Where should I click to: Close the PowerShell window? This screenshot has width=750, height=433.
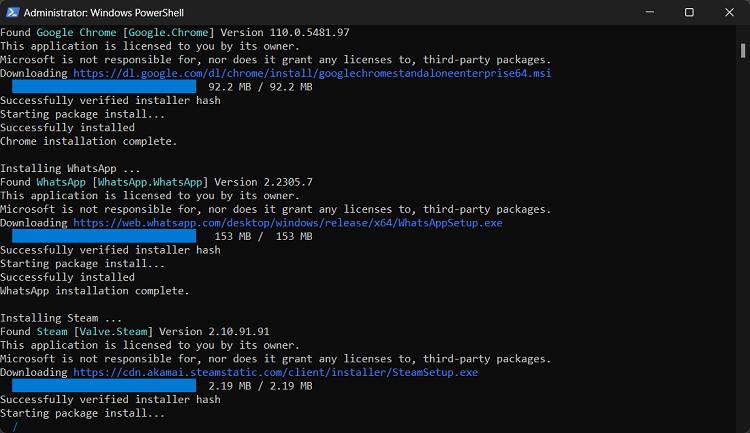(x=729, y=12)
